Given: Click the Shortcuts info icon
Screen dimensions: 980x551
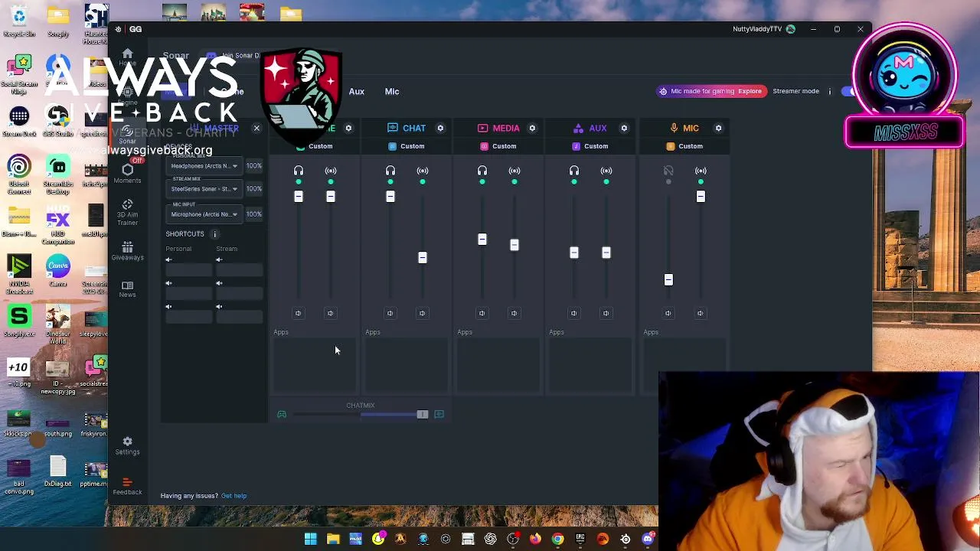Looking at the screenshot, I should point(214,234).
